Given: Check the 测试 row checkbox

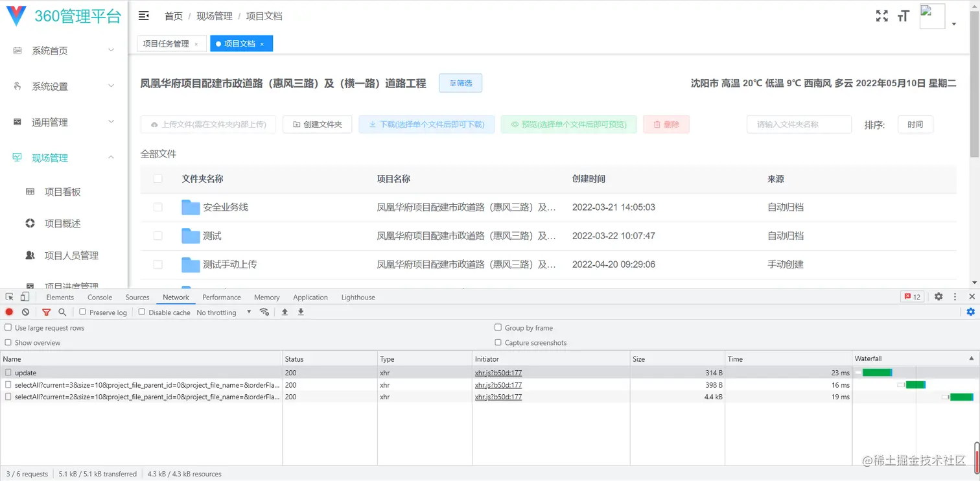Looking at the screenshot, I should pyautogui.click(x=158, y=236).
